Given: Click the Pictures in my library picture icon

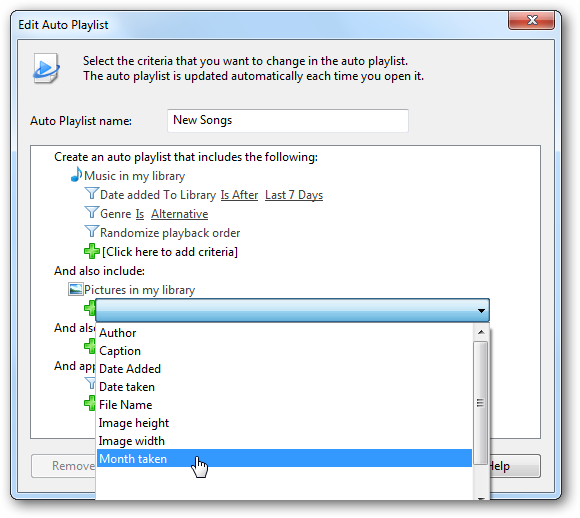Looking at the screenshot, I should (x=75, y=289).
